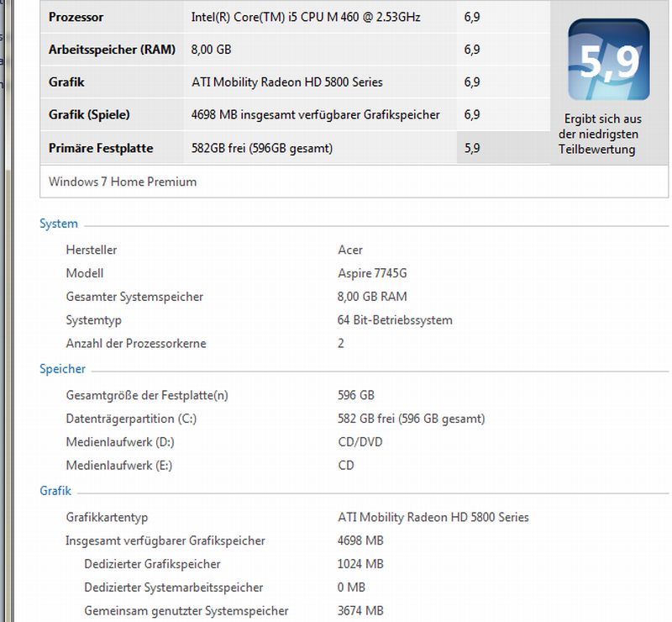Collapse the System section header

[x=59, y=224]
